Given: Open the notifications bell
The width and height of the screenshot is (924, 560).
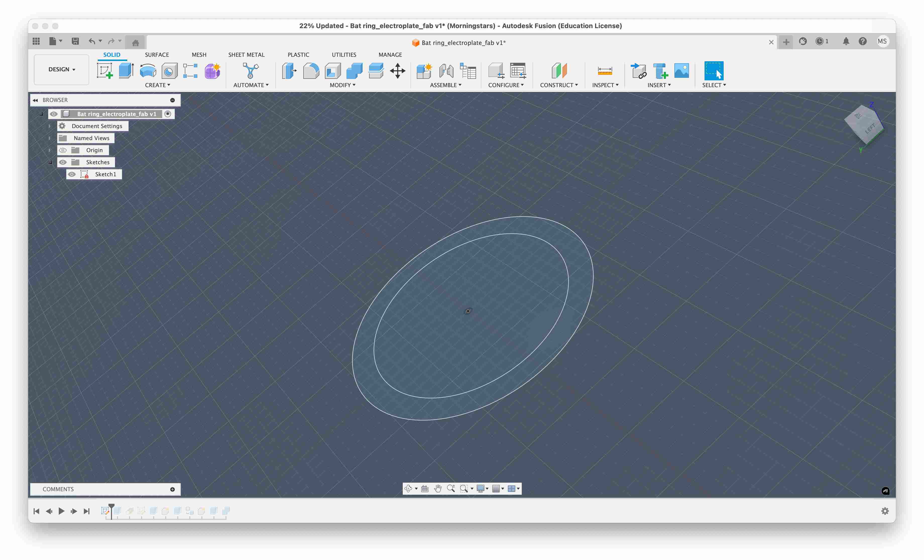Looking at the screenshot, I should (846, 41).
